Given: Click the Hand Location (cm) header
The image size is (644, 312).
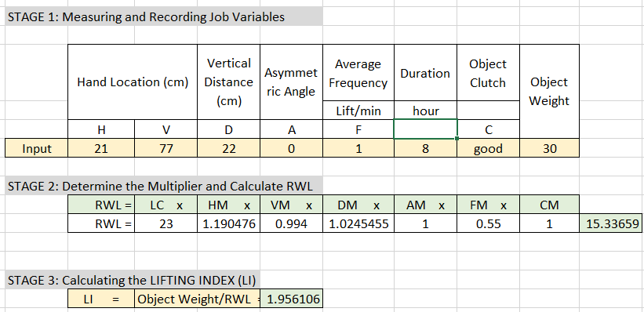Looking at the screenshot, I should (133, 82).
